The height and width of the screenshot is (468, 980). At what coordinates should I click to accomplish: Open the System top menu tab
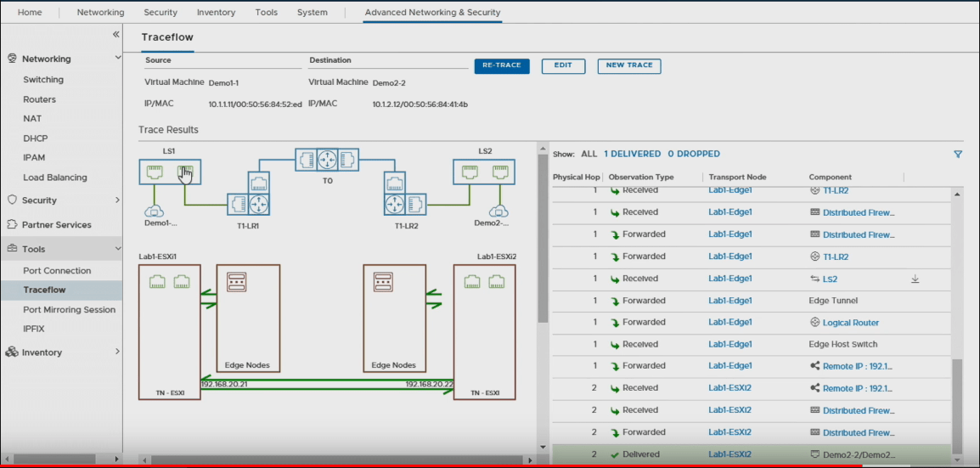(x=312, y=13)
